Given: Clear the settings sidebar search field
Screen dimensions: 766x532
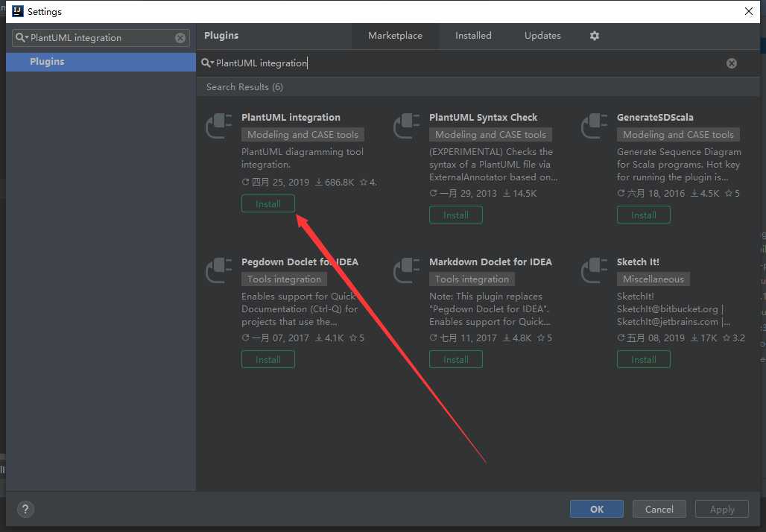Looking at the screenshot, I should tap(180, 37).
